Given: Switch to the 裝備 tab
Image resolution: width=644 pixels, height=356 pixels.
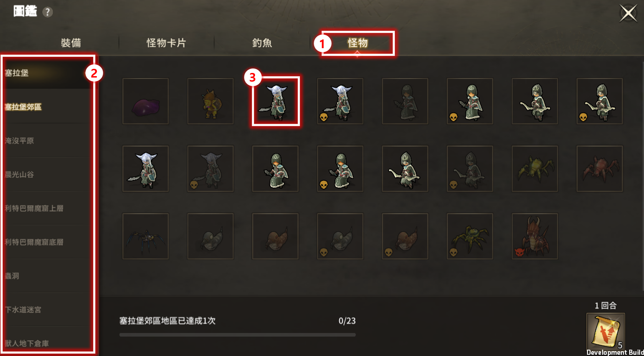Looking at the screenshot, I should (x=71, y=43).
